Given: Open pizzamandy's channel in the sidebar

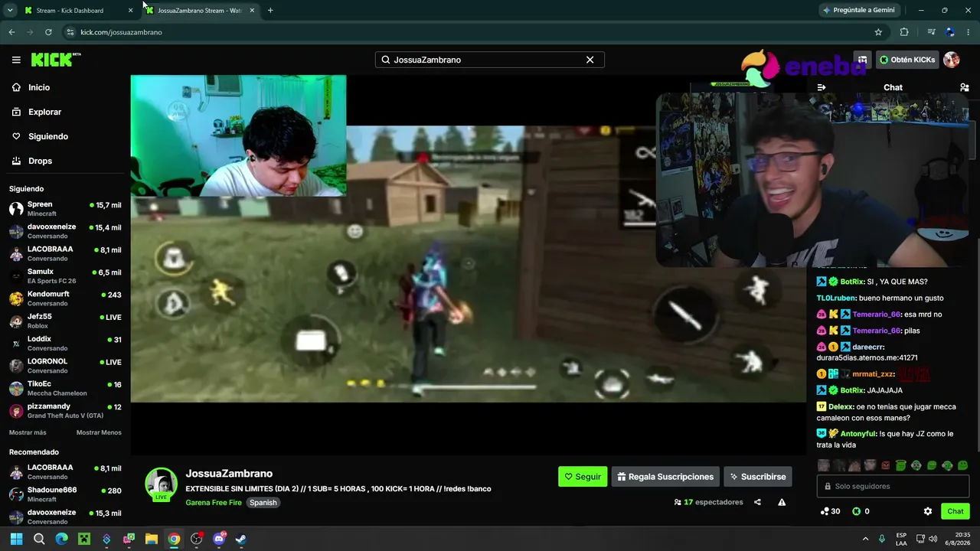Looking at the screenshot, I should point(65,410).
